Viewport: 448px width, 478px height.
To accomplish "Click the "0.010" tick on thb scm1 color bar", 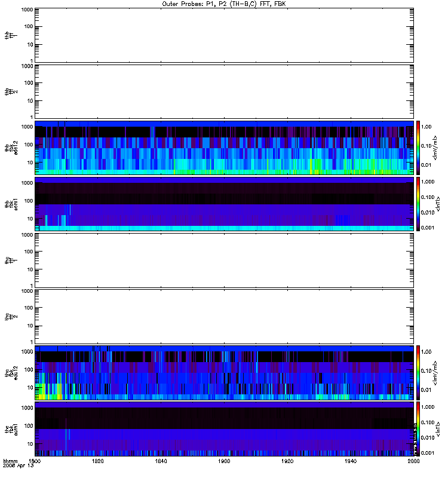I will pos(428,213).
